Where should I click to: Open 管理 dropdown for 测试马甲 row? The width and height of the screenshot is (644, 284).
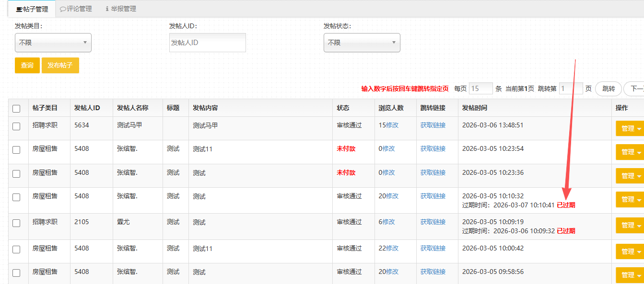629,128
